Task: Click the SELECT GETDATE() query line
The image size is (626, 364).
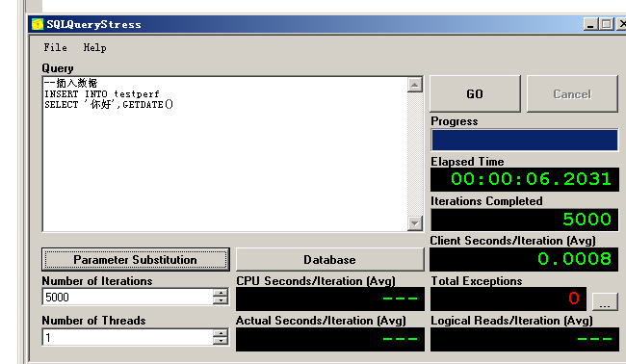Action: pos(109,105)
